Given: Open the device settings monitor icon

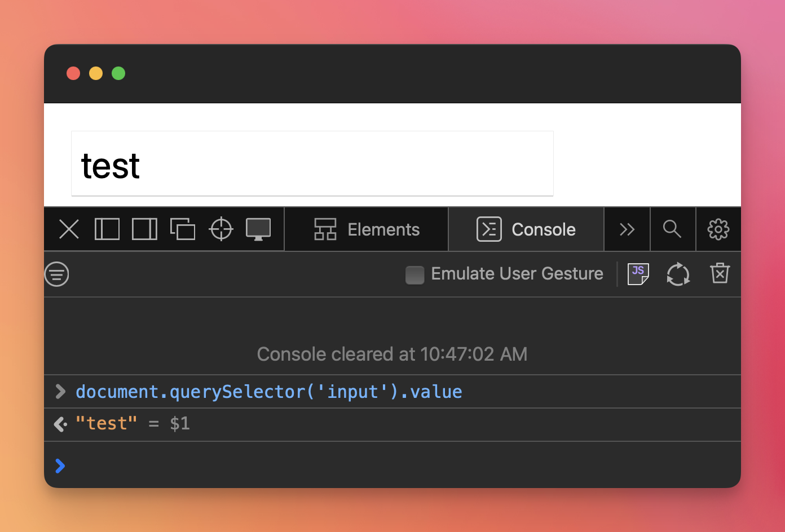Looking at the screenshot, I should (x=258, y=229).
